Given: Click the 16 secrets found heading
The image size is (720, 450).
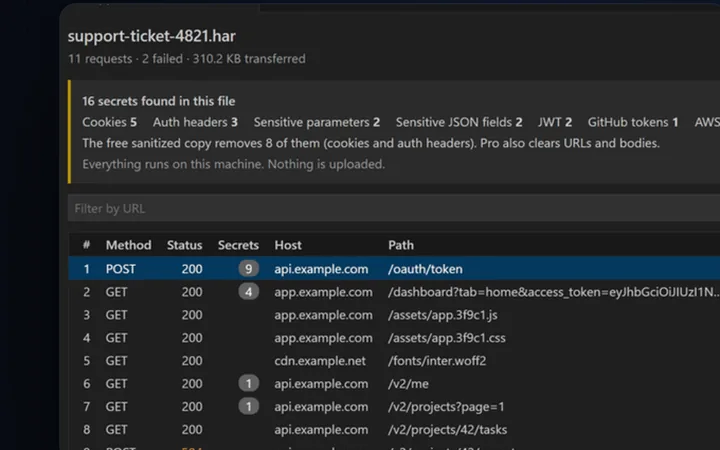Looking at the screenshot, I should pyautogui.click(x=158, y=101).
